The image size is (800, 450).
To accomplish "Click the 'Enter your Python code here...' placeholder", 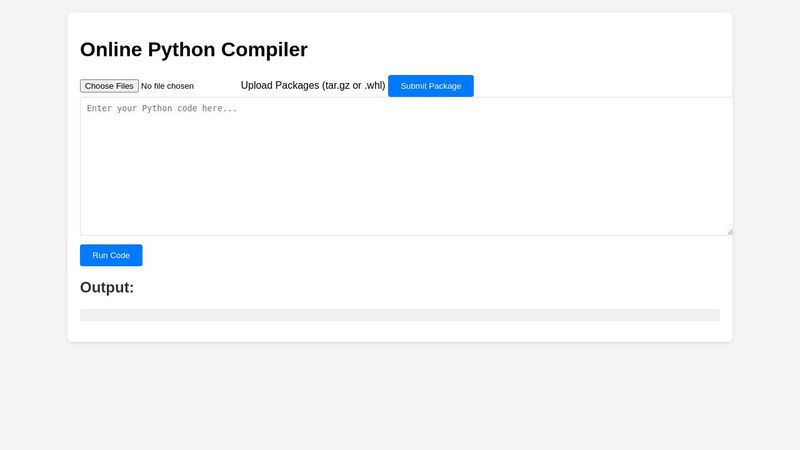I will pos(162,108).
